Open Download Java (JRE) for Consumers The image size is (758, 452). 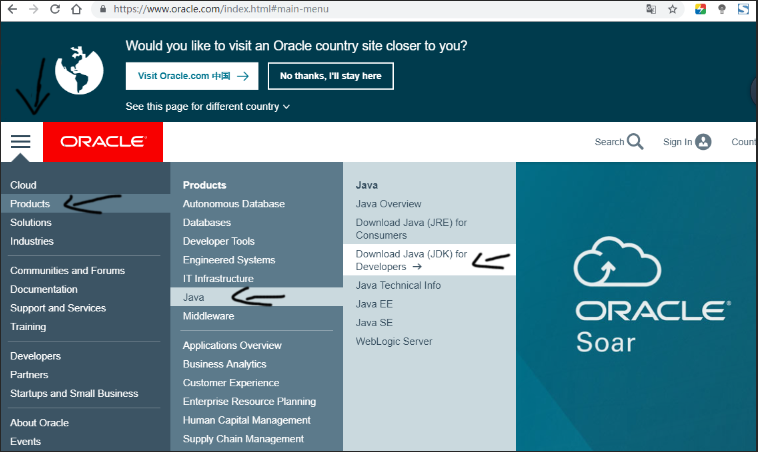[x=411, y=229]
